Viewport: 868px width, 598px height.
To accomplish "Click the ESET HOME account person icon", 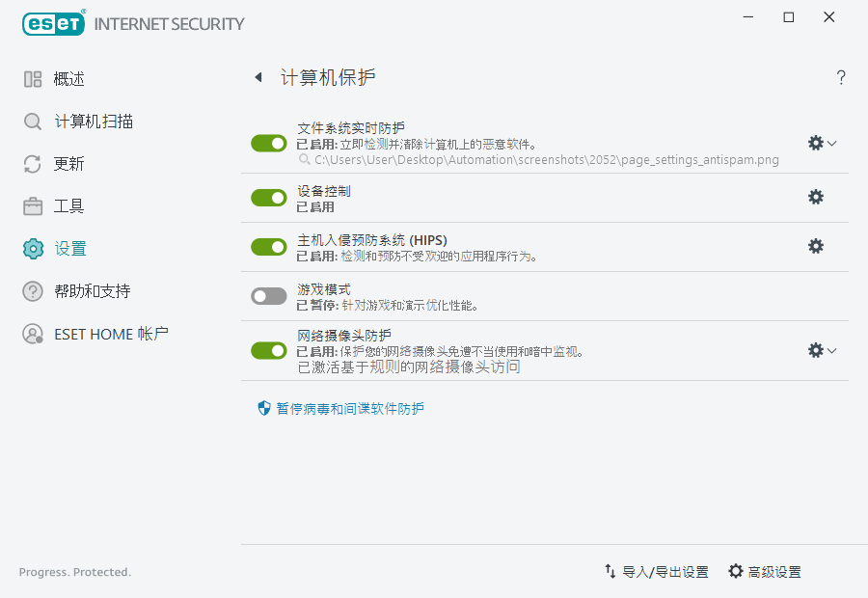I will pyautogui.click(x=33, y=334).
